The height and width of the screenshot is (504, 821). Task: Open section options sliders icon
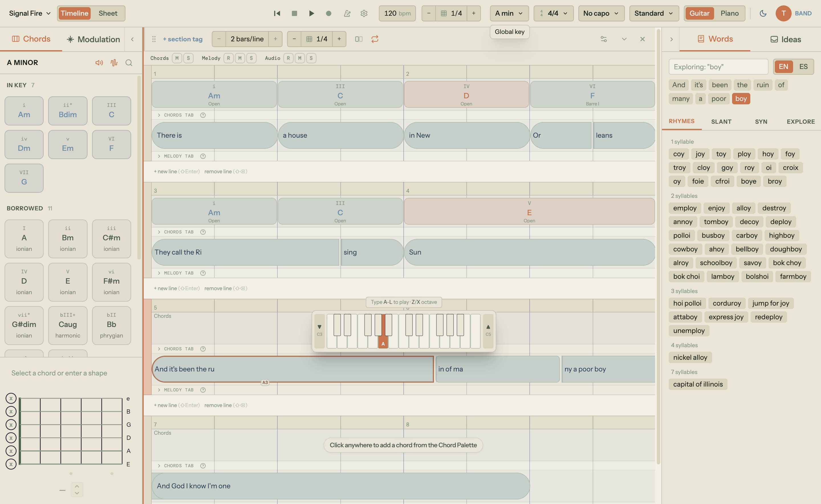[x=604, y=39]
